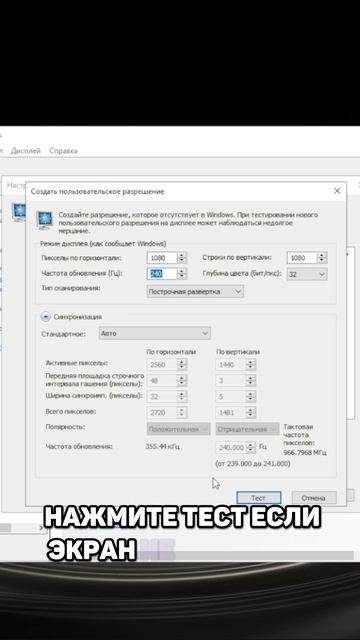Click the stepper arrows of vertical Всего пикселов
Viewport: 360px width, 640px height.
(251, 413)
